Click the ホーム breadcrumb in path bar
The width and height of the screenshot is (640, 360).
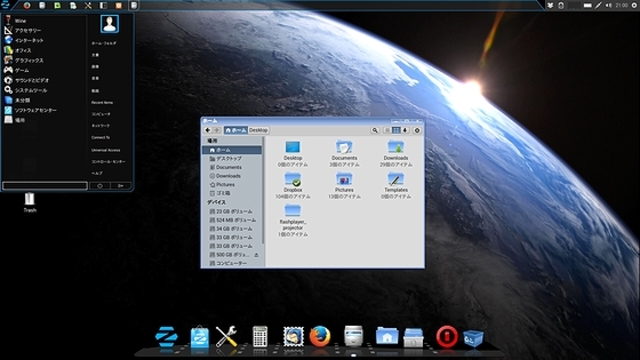(236, 130)
